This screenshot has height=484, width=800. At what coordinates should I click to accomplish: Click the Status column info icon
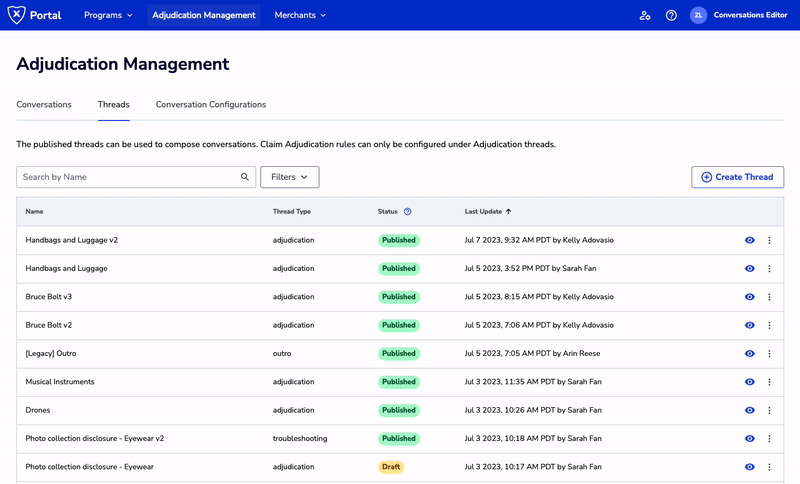coord(408,212)
